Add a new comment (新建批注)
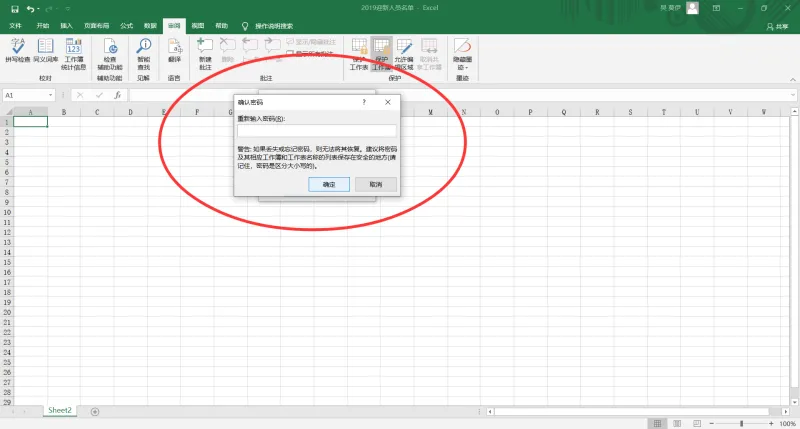The width and height of the screenshot is (800, 429). pos(205,54)
